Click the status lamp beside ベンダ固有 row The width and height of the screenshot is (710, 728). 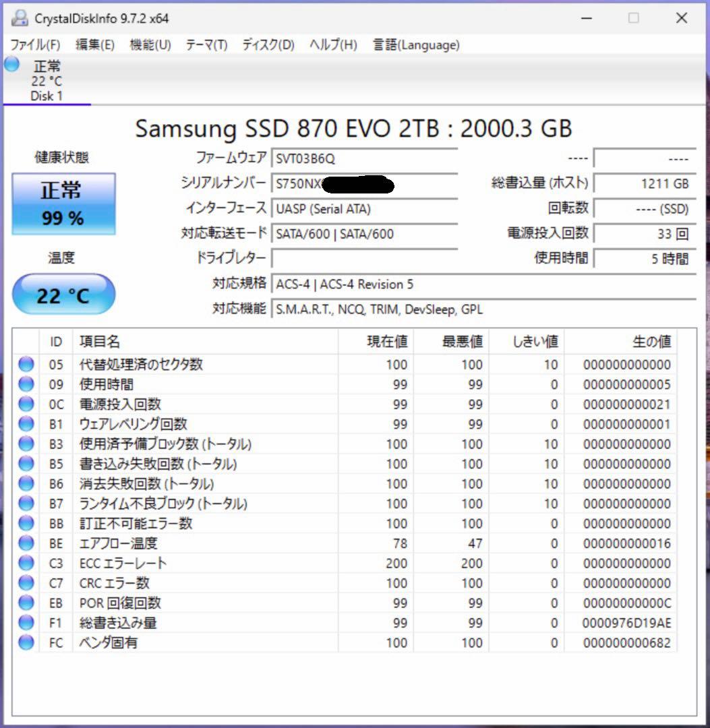[x=26, y=642]
